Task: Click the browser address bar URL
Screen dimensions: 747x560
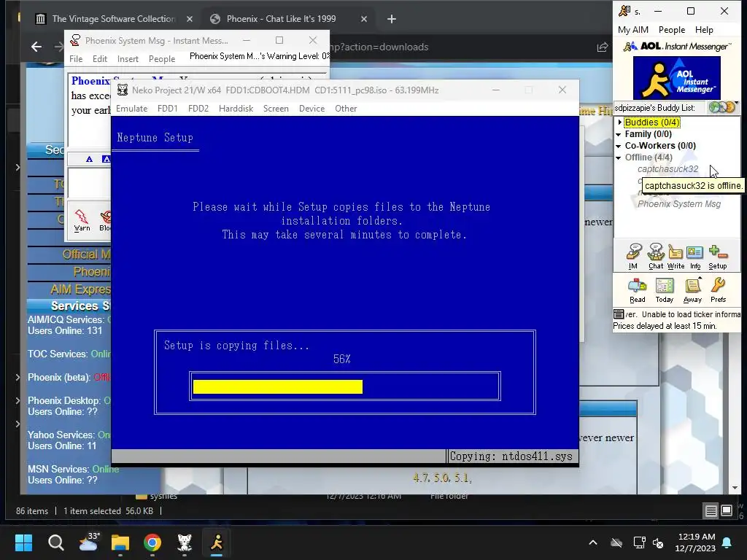Action: coord(379,47)
